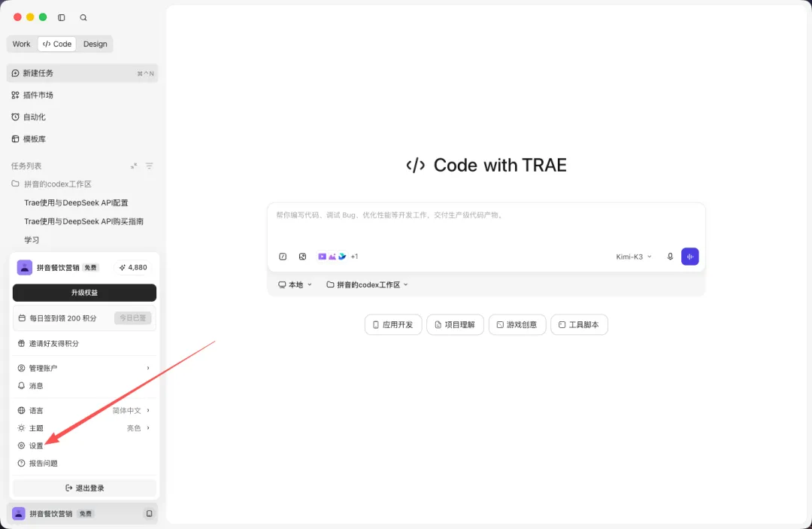Click the avatar in the account popup header

coord(24,267)
